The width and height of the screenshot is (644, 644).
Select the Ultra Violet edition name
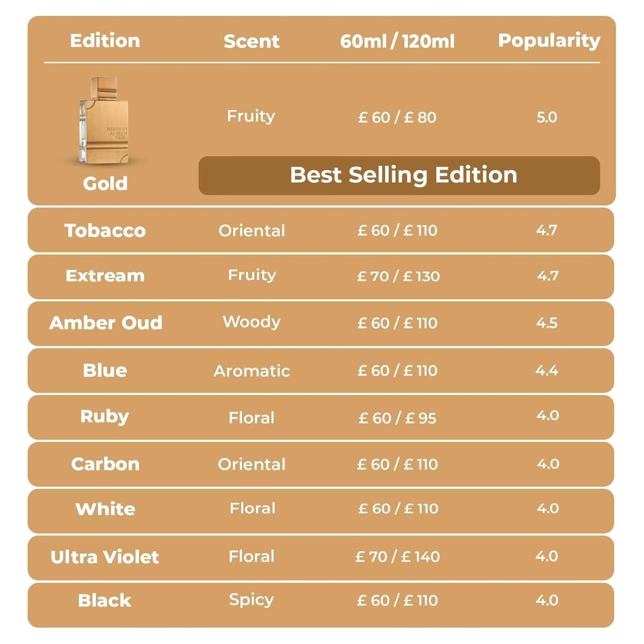pyautogui.click(x=105, y=557)
